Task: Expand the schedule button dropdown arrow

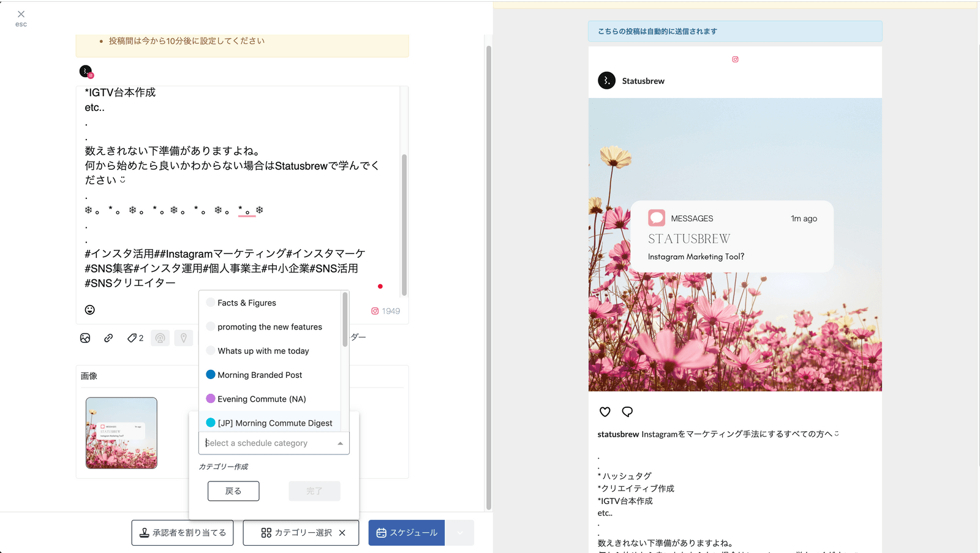Action: 460,533
